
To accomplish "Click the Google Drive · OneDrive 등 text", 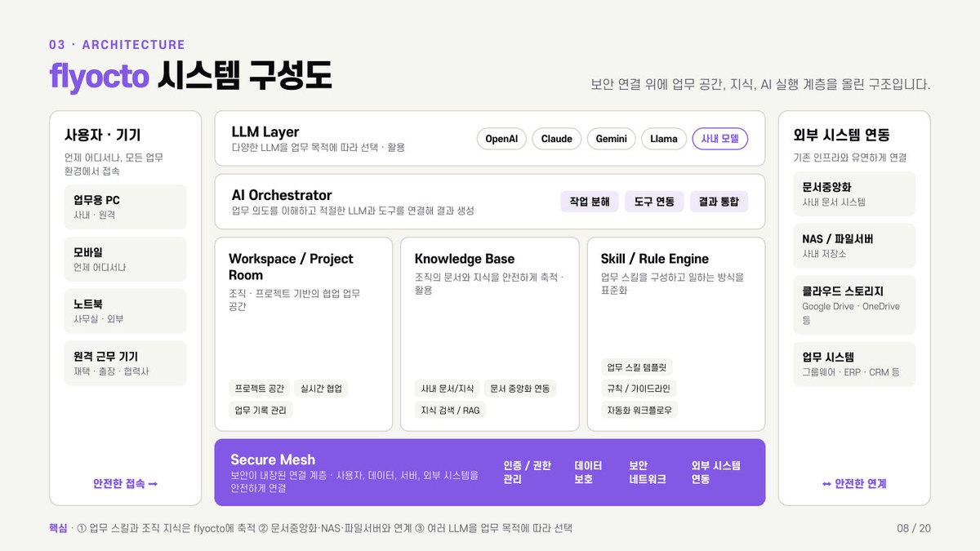I will click(x=851, y=313).
